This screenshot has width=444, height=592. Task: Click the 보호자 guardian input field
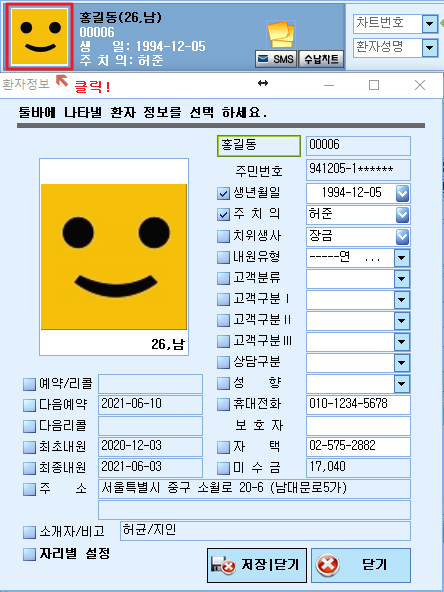pos(358,426)
